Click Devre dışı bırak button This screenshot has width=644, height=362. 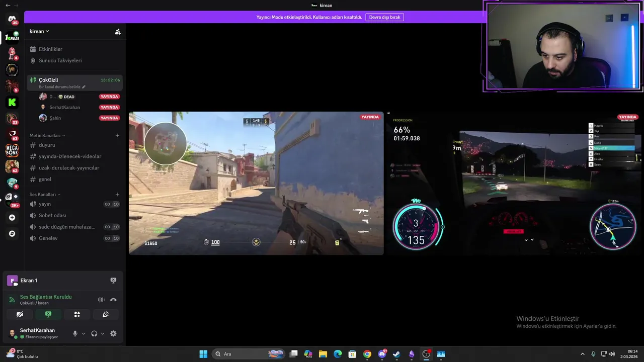pos(385,17)
